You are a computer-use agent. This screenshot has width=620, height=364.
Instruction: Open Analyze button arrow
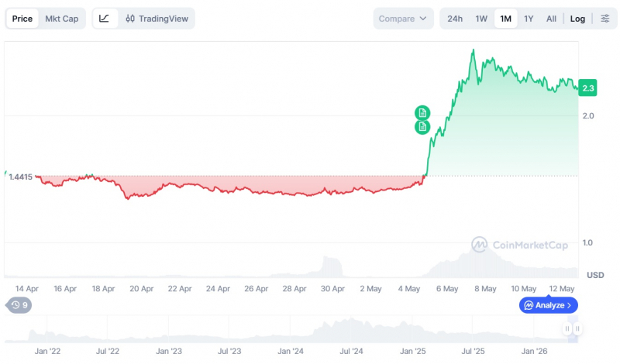click(569, 305)
